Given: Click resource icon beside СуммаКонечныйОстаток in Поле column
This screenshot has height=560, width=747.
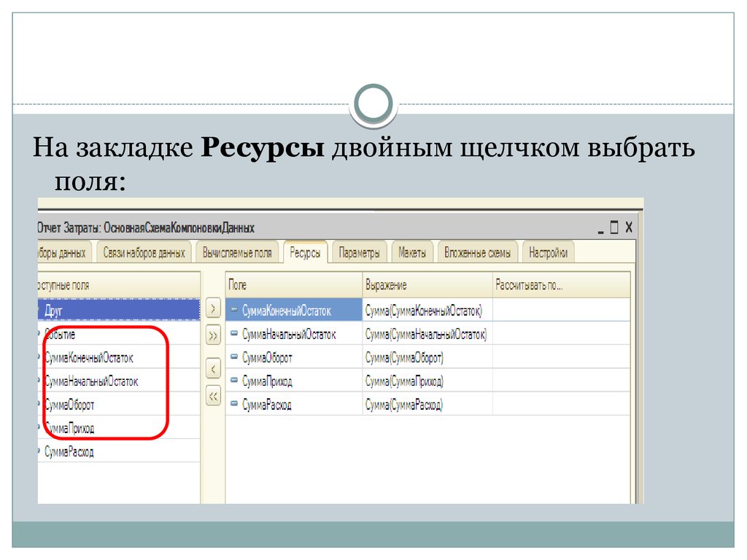Looking at the screenshot, I should [x=234, y=309].
